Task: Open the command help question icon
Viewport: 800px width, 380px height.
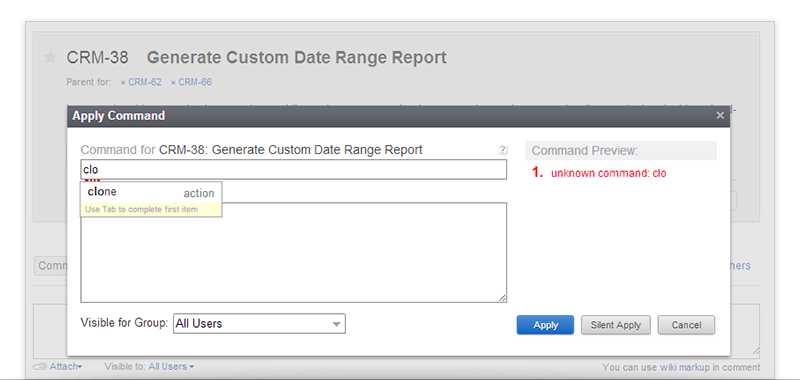Action: coord(503,150)
